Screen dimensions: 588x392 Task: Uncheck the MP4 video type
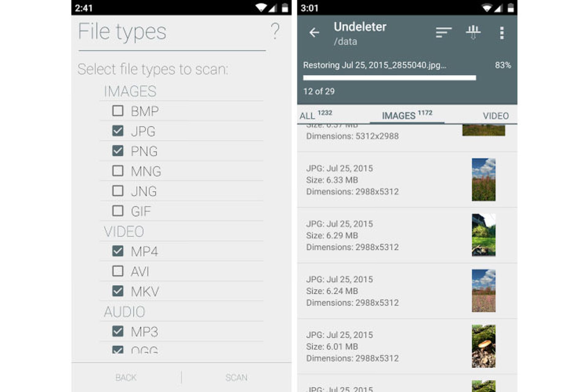[118, 251]
